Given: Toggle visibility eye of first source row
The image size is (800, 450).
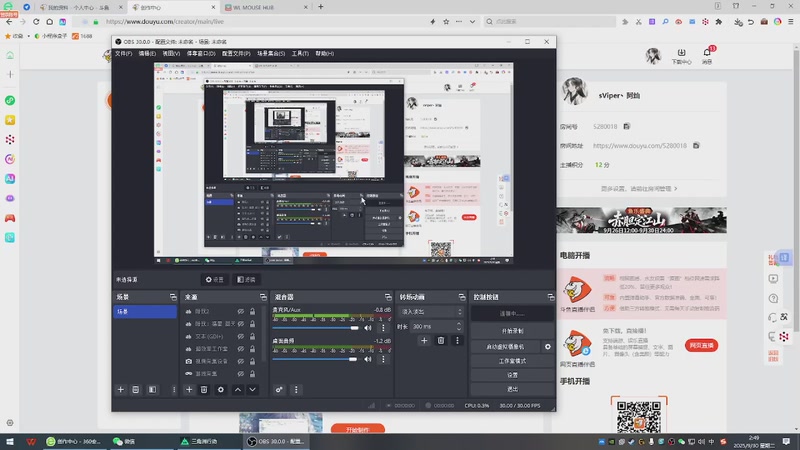Looking at the screenshot, I should 240,311.
